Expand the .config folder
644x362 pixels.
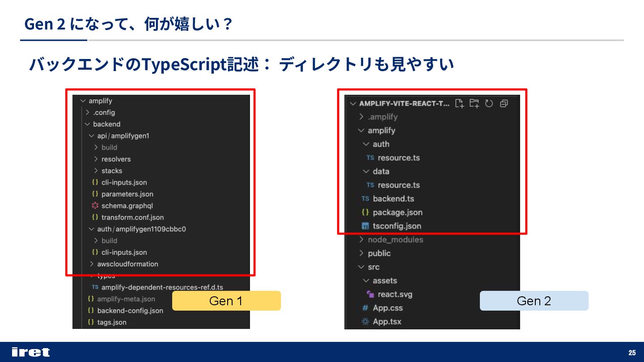88,113
